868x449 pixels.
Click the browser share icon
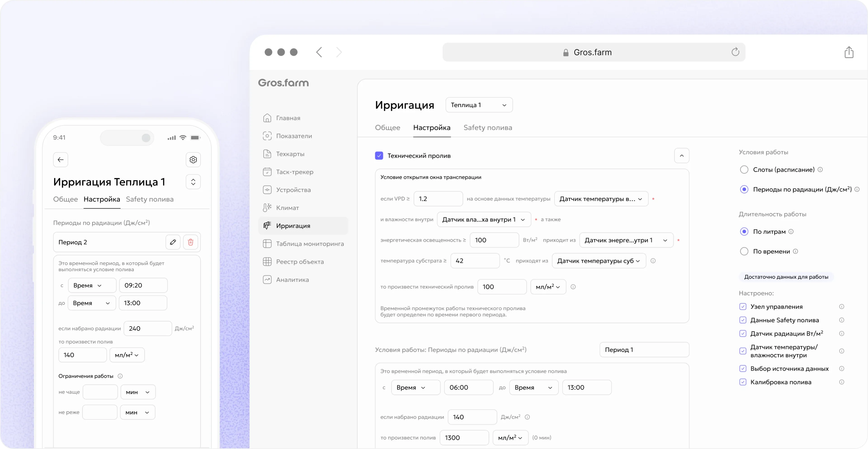[x=849, y=52]
